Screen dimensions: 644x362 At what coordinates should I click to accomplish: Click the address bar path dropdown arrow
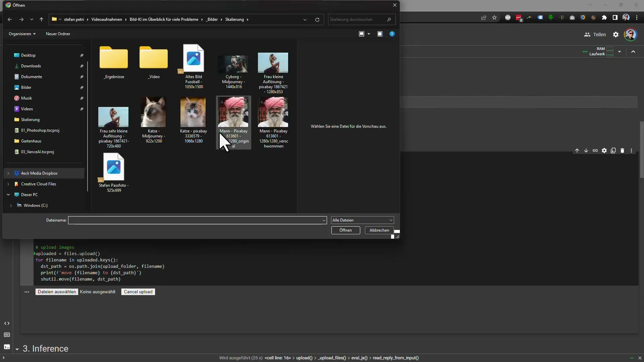[304, 19]
